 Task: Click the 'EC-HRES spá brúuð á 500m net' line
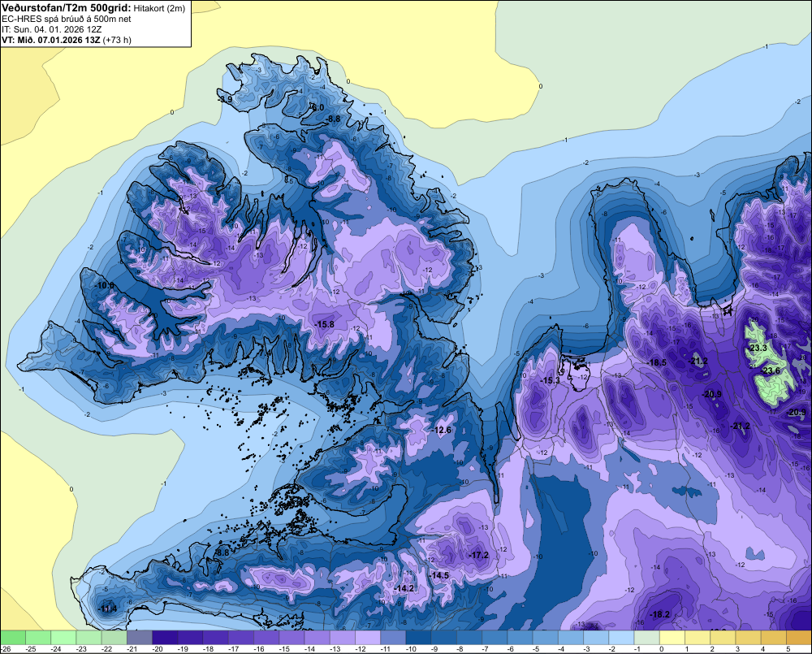pyautogui.click(x=67, y=19)
